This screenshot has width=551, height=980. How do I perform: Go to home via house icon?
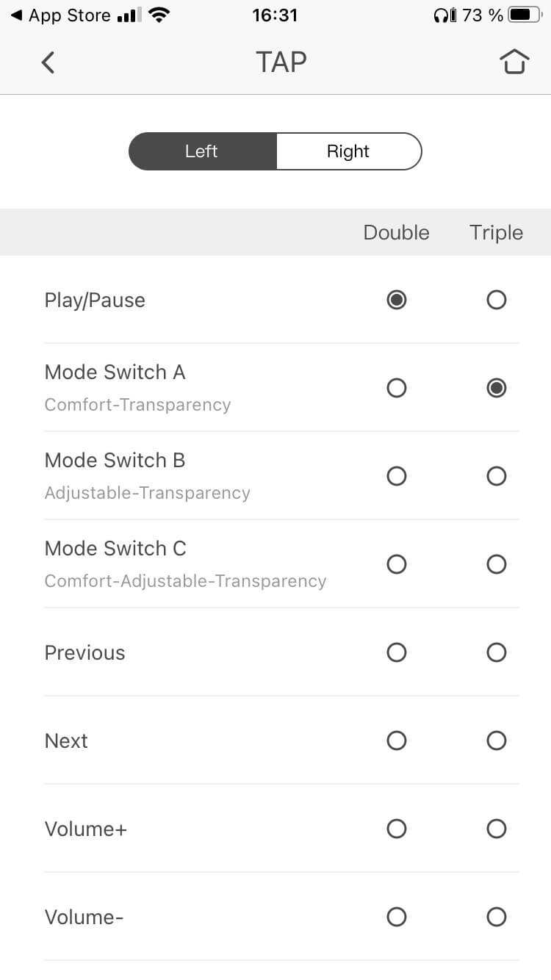[514, 62]
